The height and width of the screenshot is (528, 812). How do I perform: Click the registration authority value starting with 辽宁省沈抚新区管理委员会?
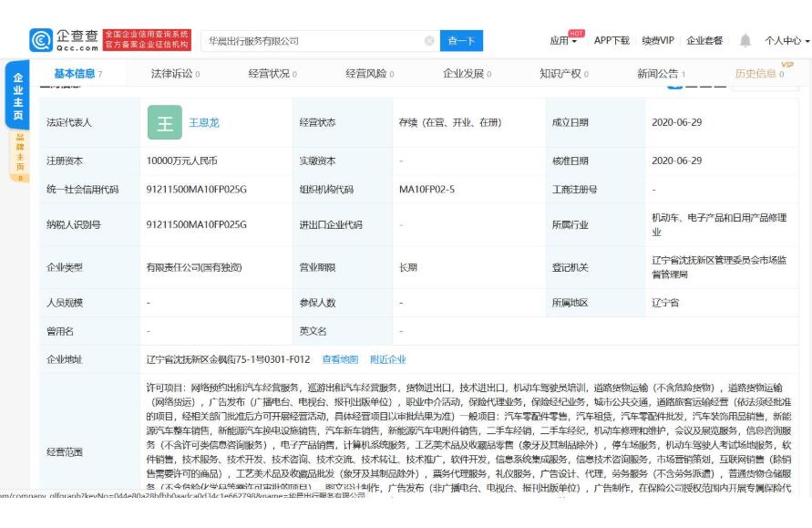point(719,267)
